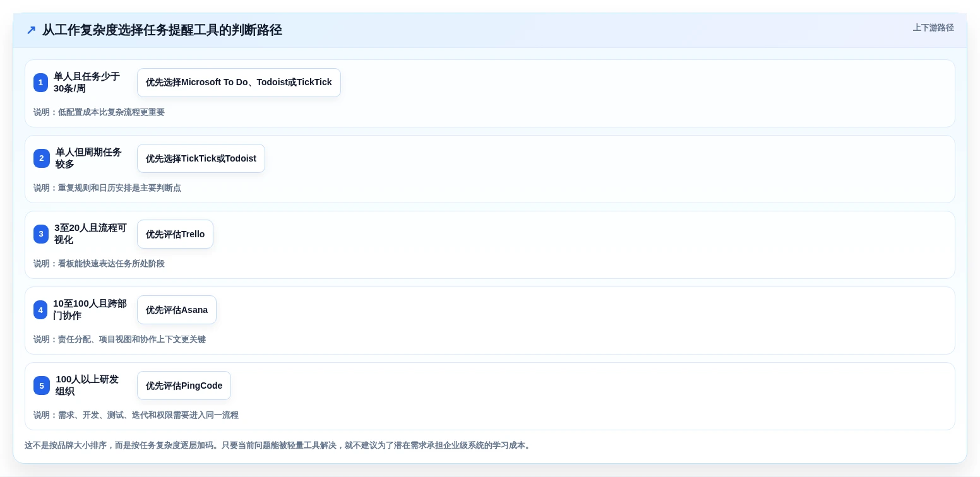980x477 pixels.
Task: Click note about 需求、开发、测试、迭代和权限
Action: point(136,415)
